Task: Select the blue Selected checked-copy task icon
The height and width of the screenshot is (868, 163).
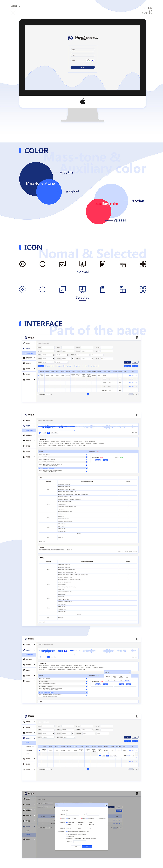Action: tap(63, 290)
